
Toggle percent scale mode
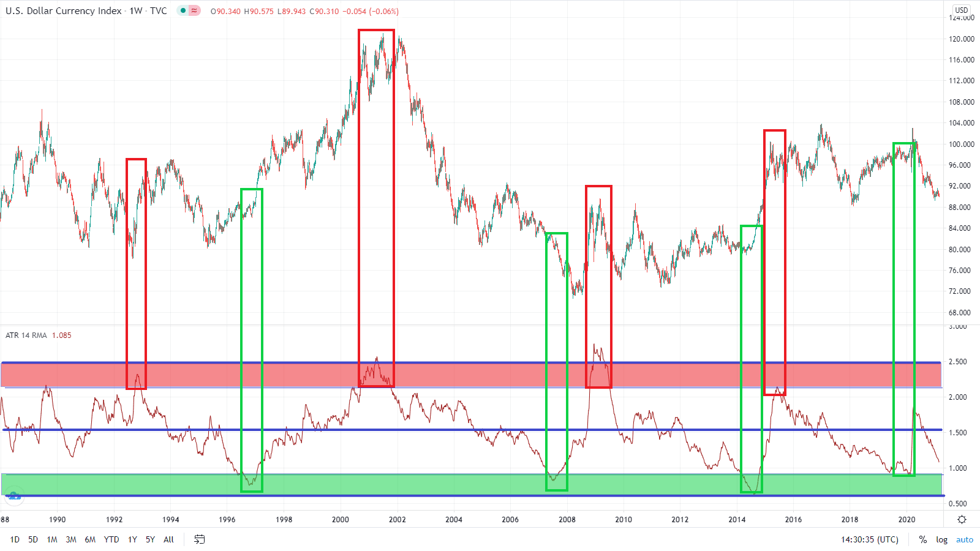[x=923, y=539]
